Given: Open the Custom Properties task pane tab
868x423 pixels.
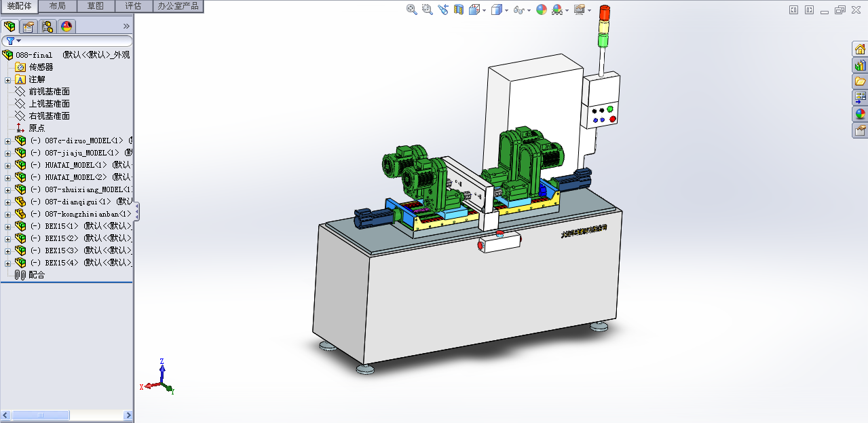Looking at the screenshot, I should click(860, 130).
